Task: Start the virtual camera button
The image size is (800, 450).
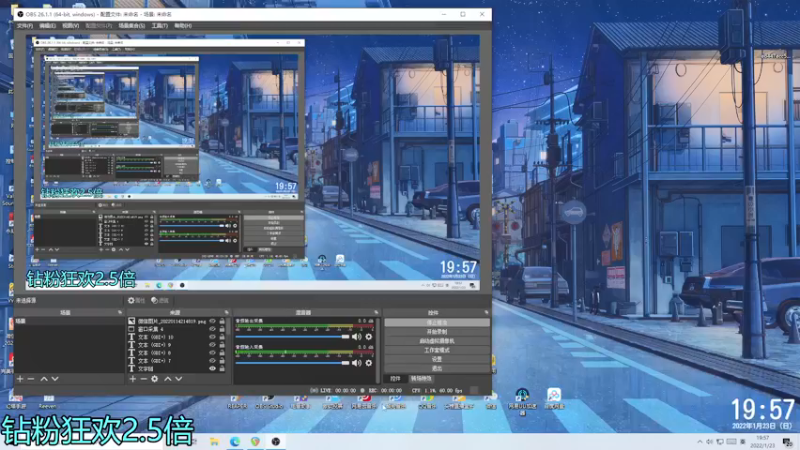Action: tap(437, 341)
